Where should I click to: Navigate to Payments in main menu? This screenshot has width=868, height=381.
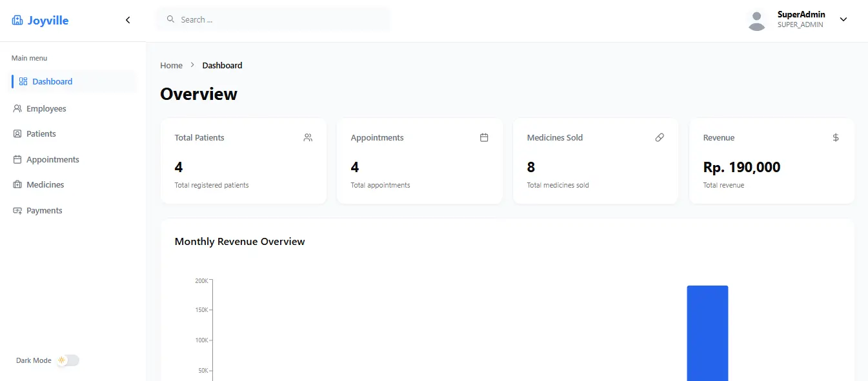click(x=44, y=211)
